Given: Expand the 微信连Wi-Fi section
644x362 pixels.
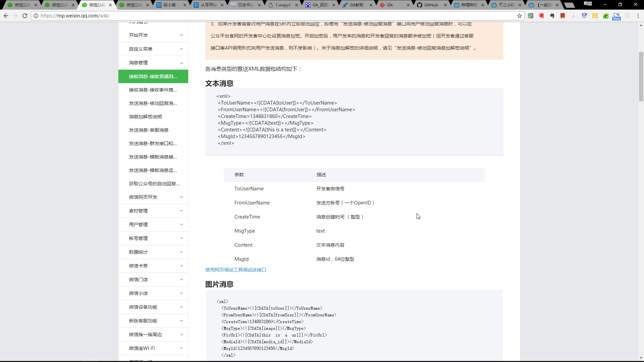Looking at the screenshot, I should [153, 348].
